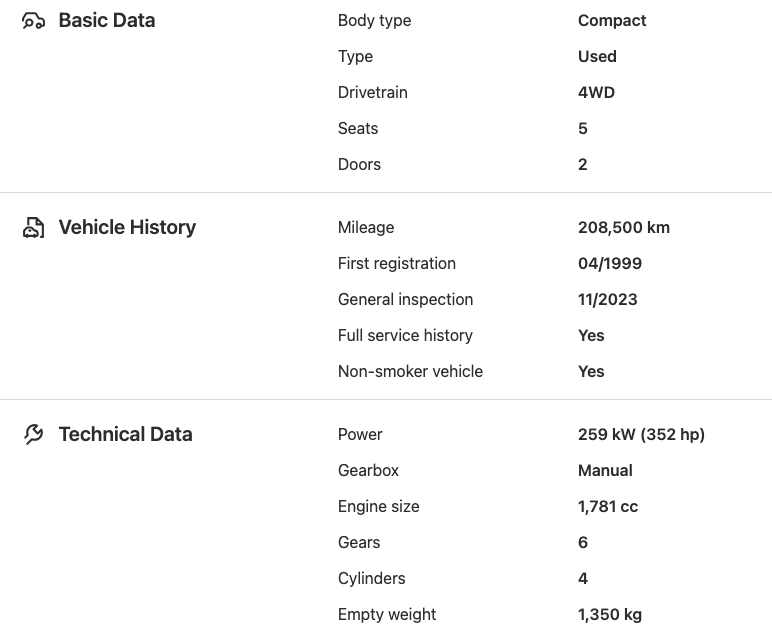The image size is (772, 637).
Task: Click the 4WD drivetrain value
Action: click(x=596, y=93)
